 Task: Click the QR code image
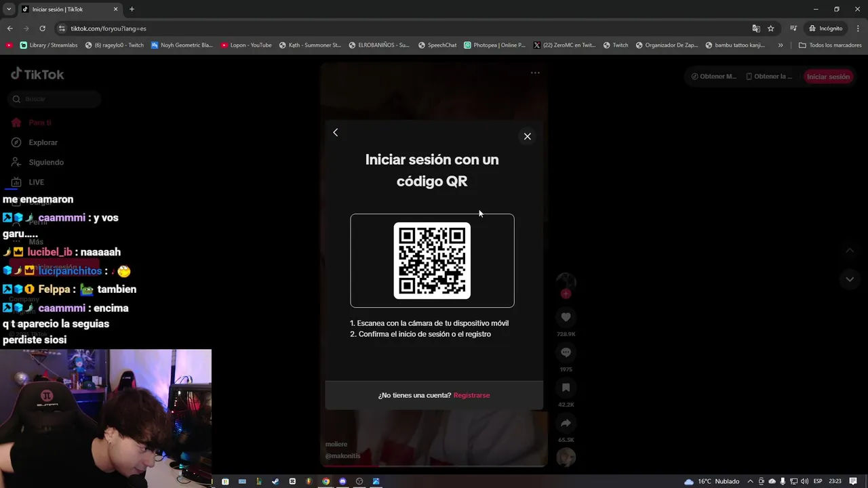tap(432, 260)
